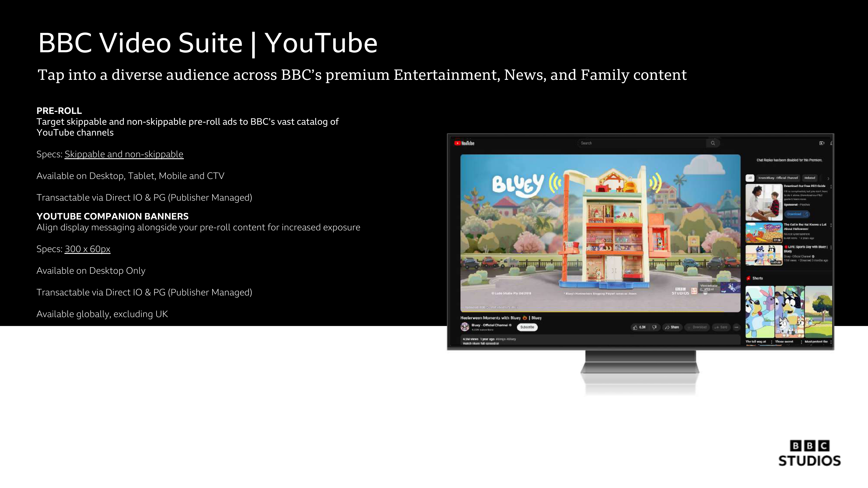Open 'Those secret' short thumbnail

789,312
